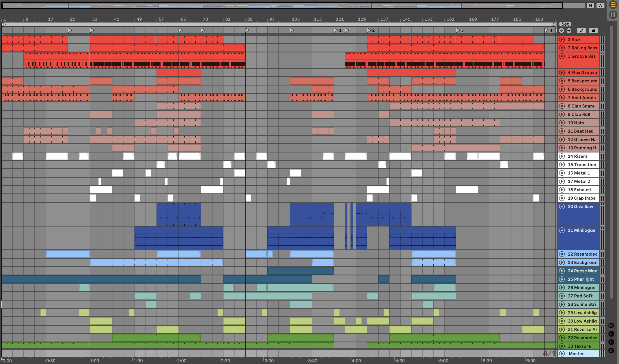Toggle Automation Mode button
This screenshot has height=364, width=619.
[x=582, y=31]
